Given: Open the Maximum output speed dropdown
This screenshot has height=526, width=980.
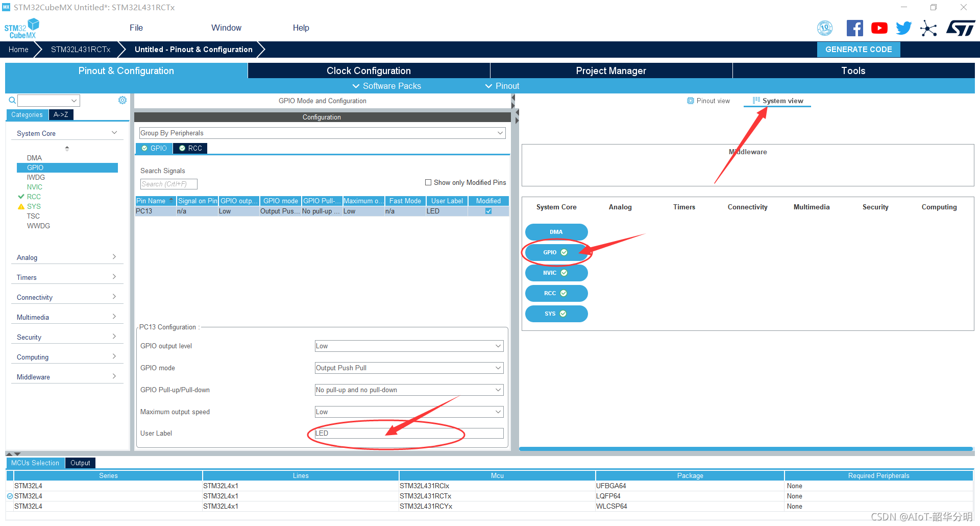Looking at the screenshot, I should tap(409, 412).
